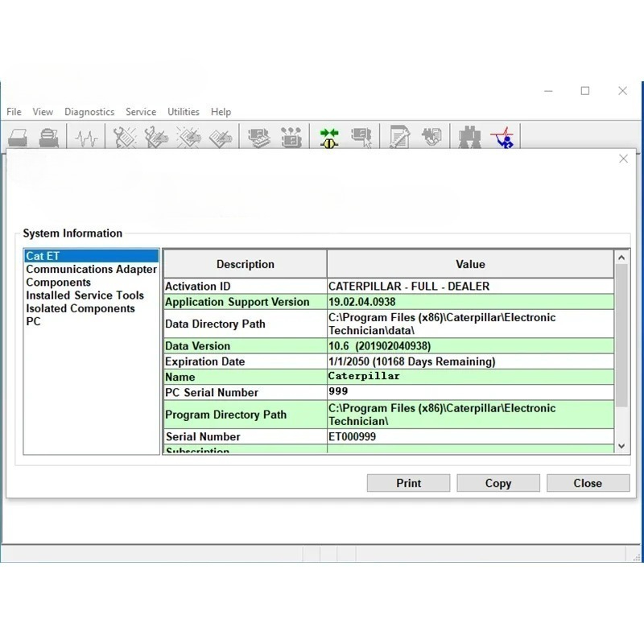The width and height of the screenshot is (644, 644).
Task: Click the table scrollbar down arrow
Action: pyautogui.click(x=621, y=446)
